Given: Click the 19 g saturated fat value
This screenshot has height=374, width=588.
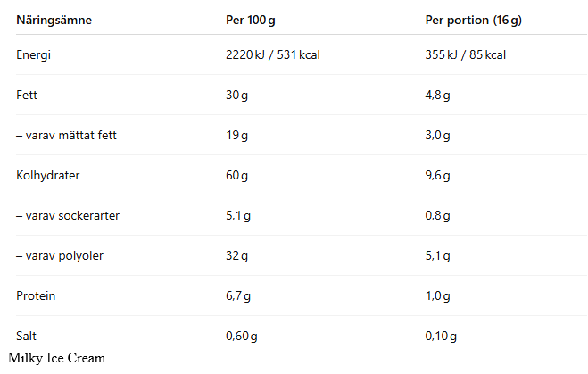Looking at the screenshot, I should click(x=236, y=135).
